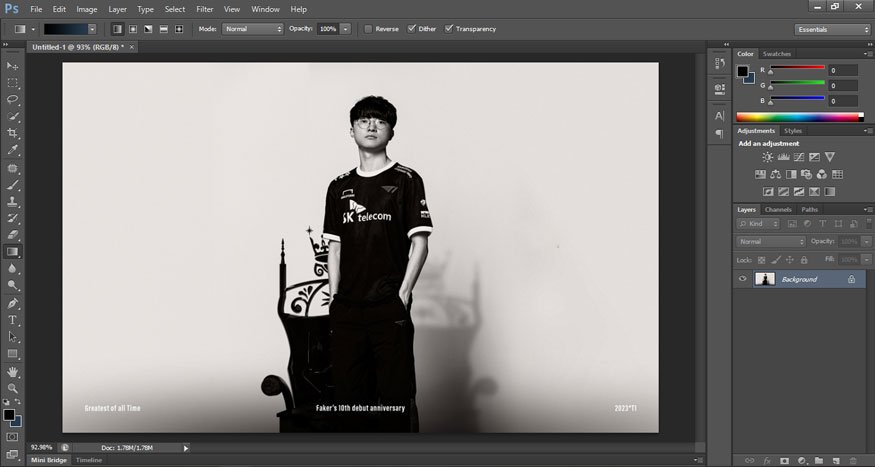The height and width of the screenshot is (467, 875).
Task: Open the layer Kind filter dropdown
Action: click(758, 224)
